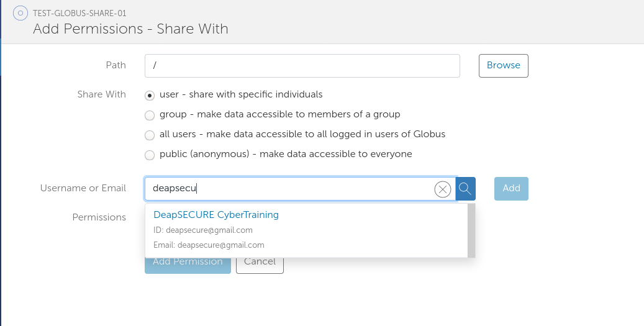Screen dimensions: 644x326
Task: Select user - share with specific individuals
Action: (150, 96)
